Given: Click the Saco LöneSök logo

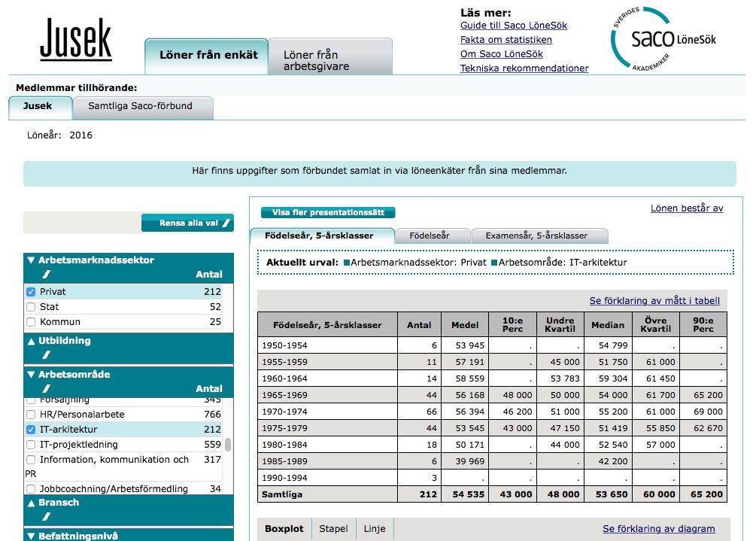Looking at the screenshot, I should click(663, 38).
